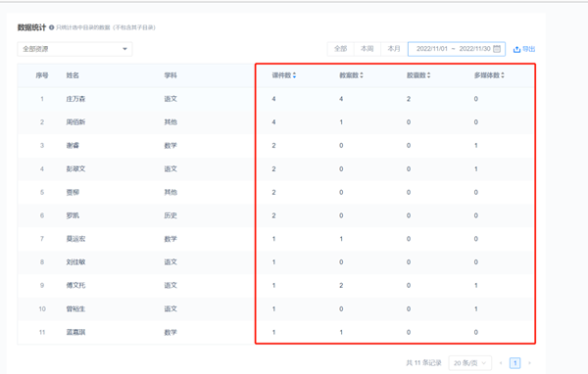Select page 1 in pagination
This screenshot has height=374, width=588.
tap(514, 363)
